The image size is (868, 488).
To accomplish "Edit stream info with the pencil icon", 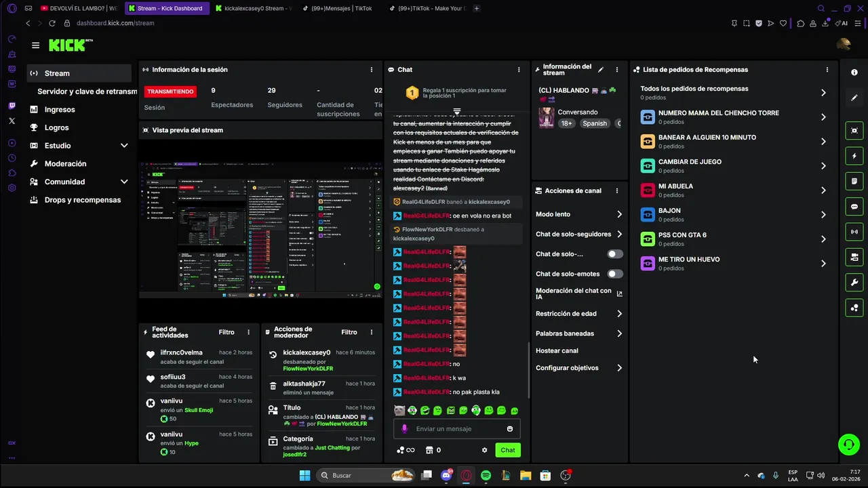I will point(601,70).
